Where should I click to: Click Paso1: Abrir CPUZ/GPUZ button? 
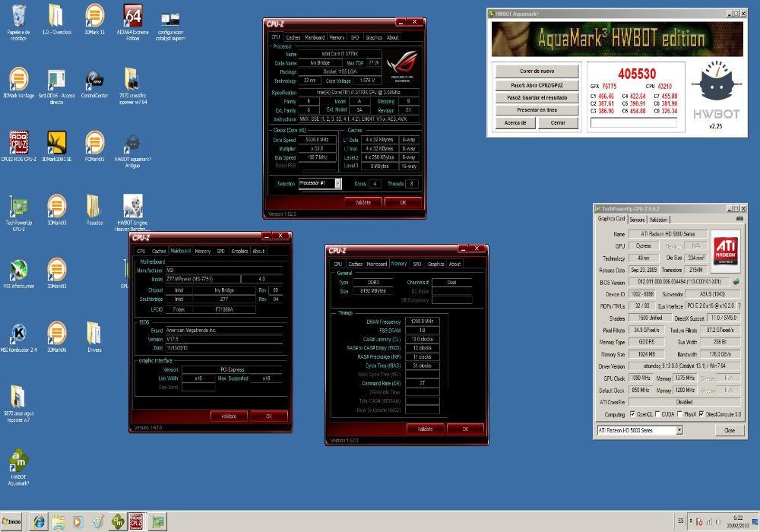point(537,85)
